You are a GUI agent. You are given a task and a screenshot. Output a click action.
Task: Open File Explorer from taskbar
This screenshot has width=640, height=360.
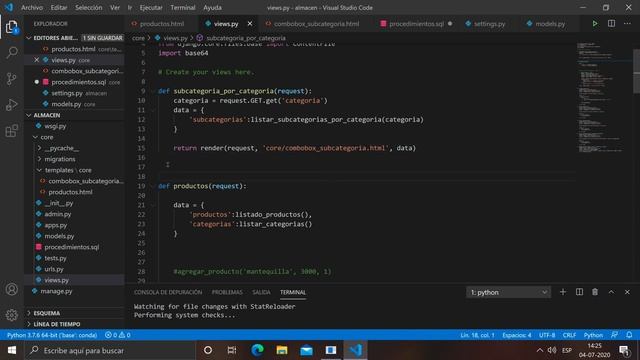tap(282, 350)
